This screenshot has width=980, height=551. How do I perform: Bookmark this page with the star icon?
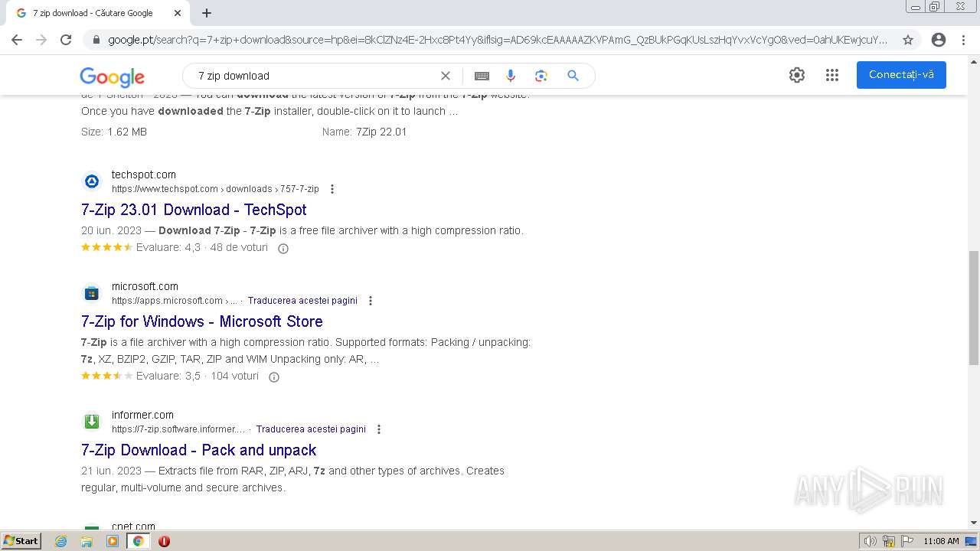908,40
